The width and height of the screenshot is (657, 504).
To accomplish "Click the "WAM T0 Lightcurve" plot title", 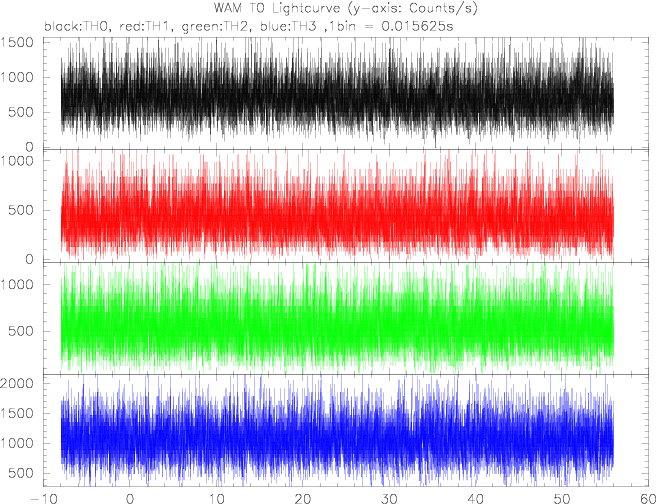I will point(346,8).
